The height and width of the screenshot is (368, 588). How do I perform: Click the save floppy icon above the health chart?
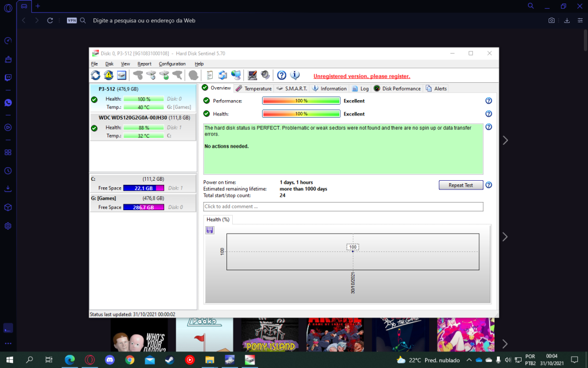[x=210, y=230]
